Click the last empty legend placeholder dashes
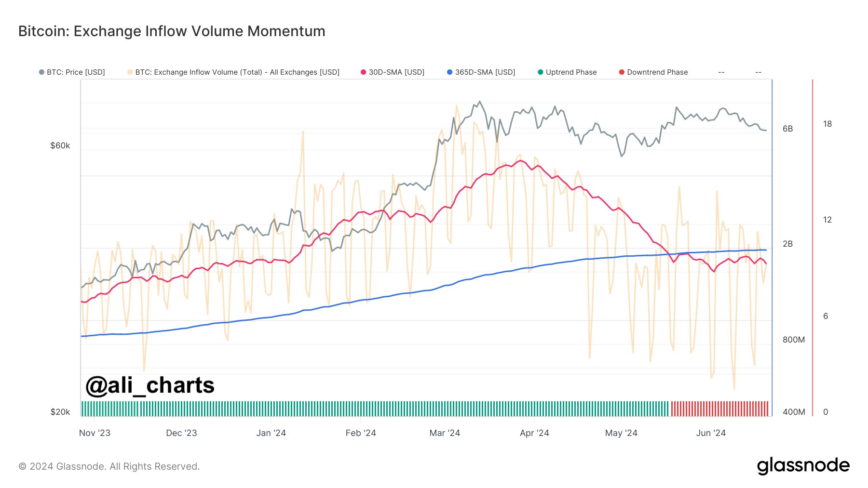The image size is (868, 488). (x=759, y=72)
